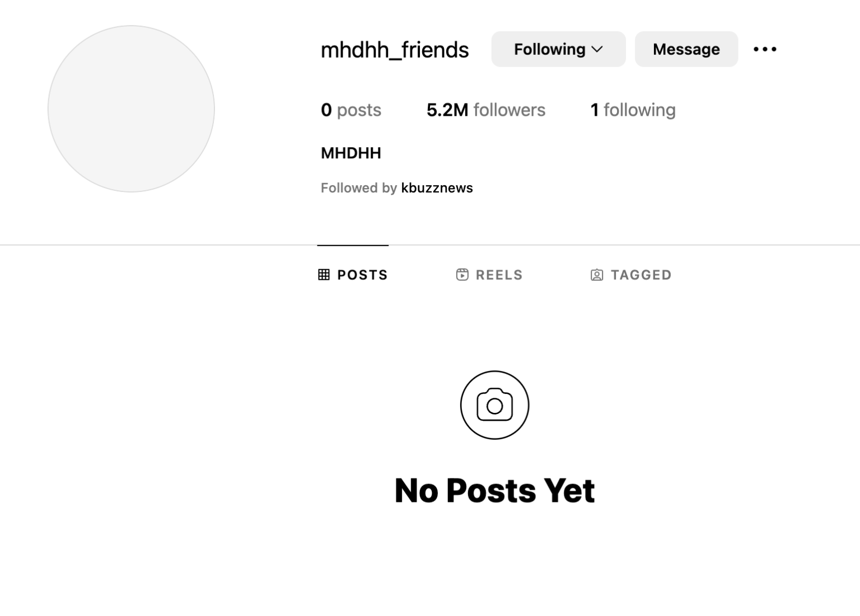This screenshot has width=860, height=616.
Task: Click the Message button
Action: [686, 49]
